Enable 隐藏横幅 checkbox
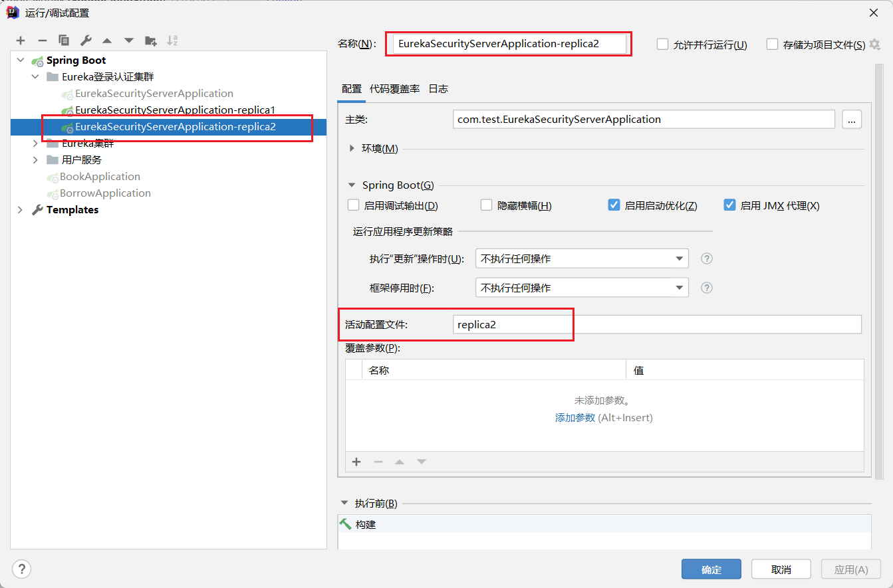 487,205
